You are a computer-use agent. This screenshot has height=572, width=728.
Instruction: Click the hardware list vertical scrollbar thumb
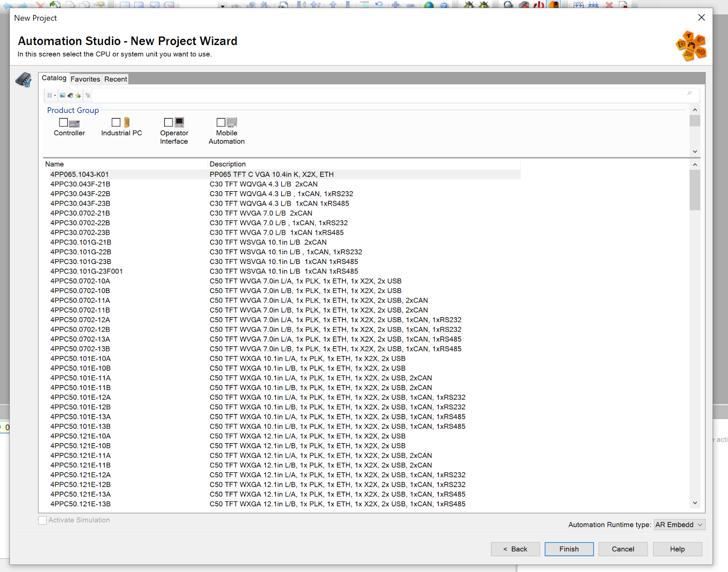click(695, 190)
